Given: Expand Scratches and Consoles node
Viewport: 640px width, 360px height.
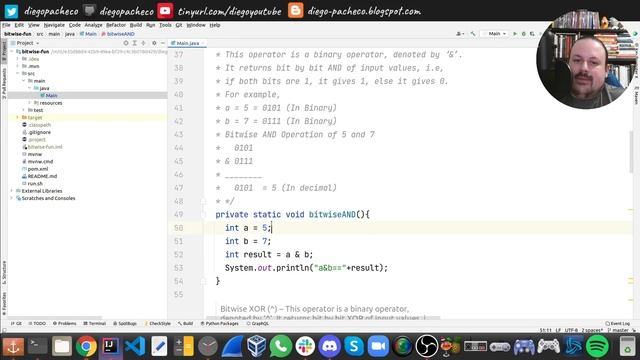Looking at the screenshot, I should 12,198.
